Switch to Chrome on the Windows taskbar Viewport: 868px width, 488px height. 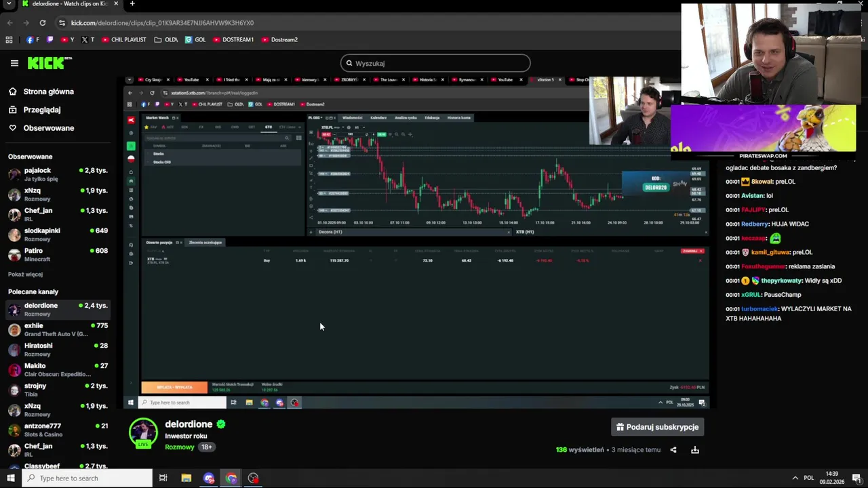231,478
